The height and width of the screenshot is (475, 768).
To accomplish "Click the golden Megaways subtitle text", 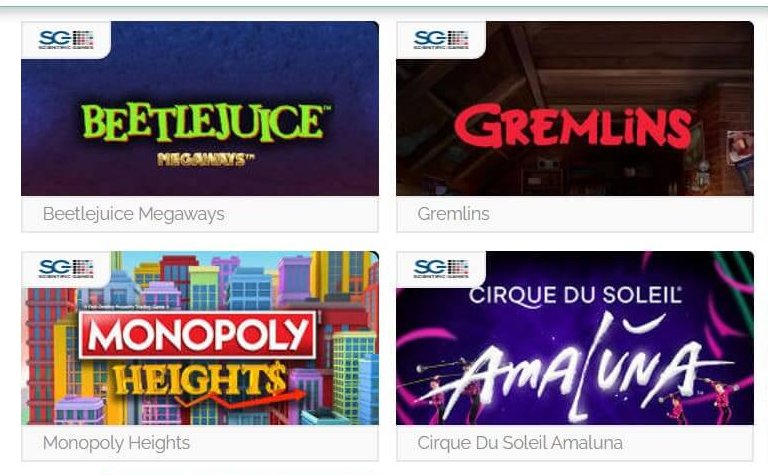I will click(x=206, y=159).
